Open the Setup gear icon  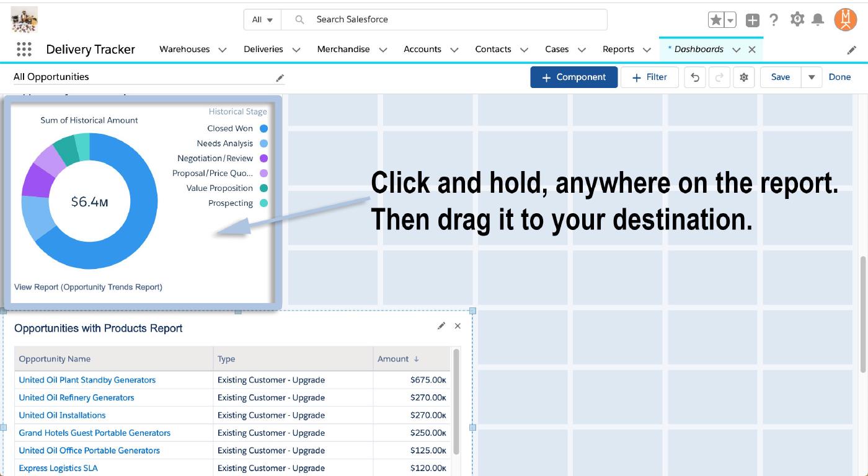[x=797, y=20]
